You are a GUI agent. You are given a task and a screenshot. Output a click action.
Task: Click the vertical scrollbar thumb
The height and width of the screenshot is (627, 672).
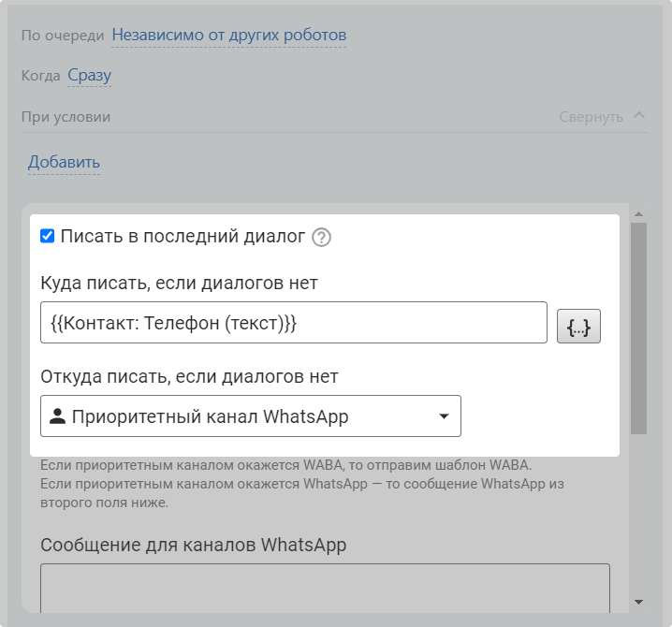(x=638, y=328)
